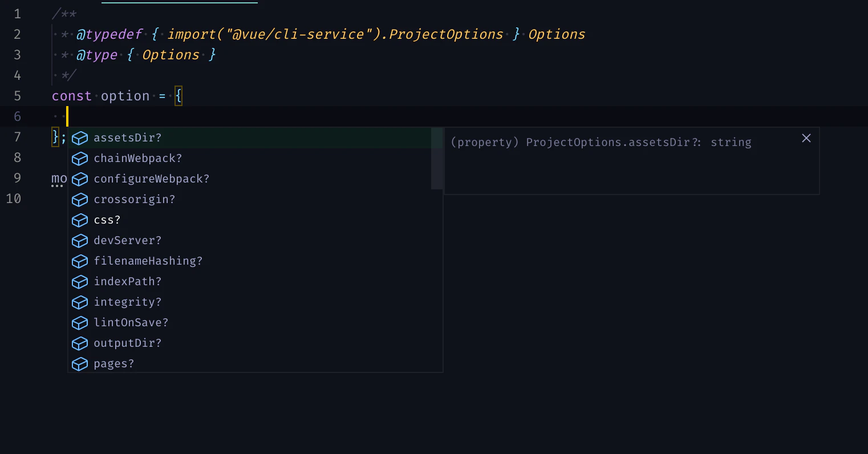Screen dimensions: 868x454
Task: Click line number 10 in the gutter
Action: [x=14, y=198]
